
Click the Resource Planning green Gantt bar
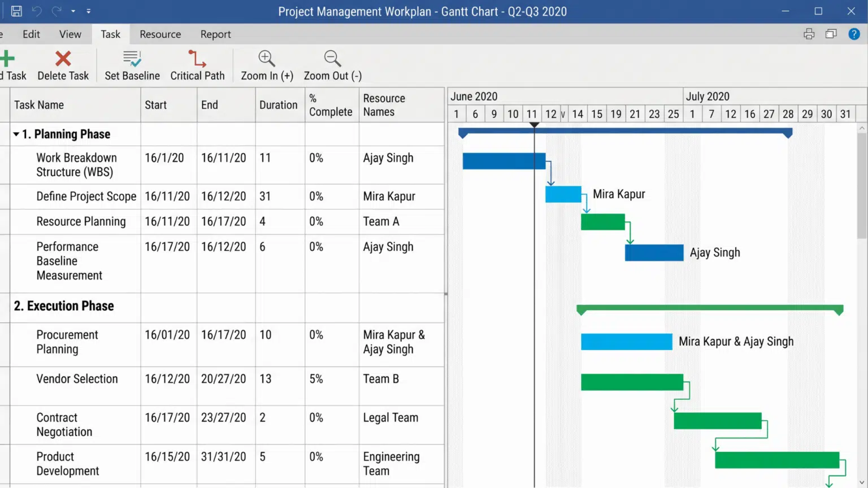coord(603,221)
